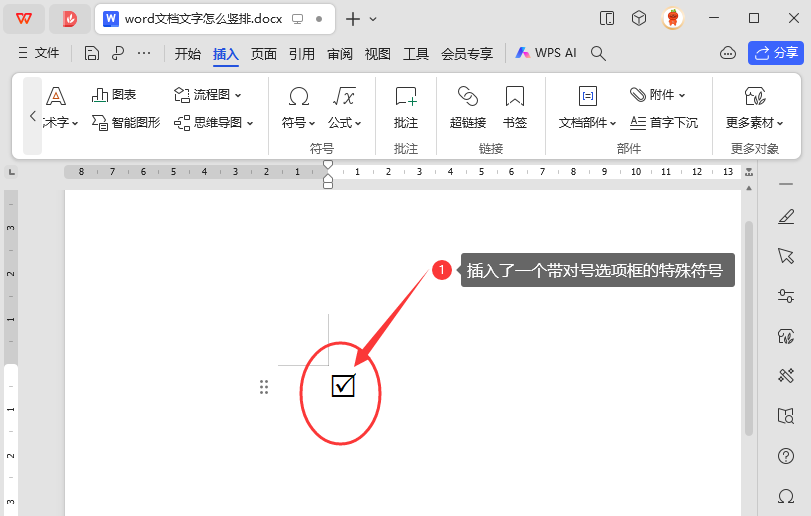Click the tab stop selector at ruler corner

pos(11,172)
